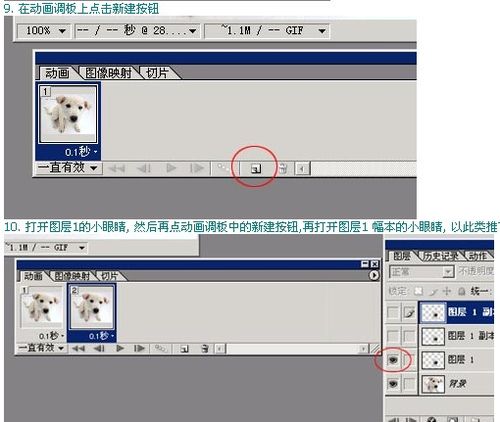Click play button in lower animation palette
Viewport: 500px width, 422px height.
coord(120,348)
